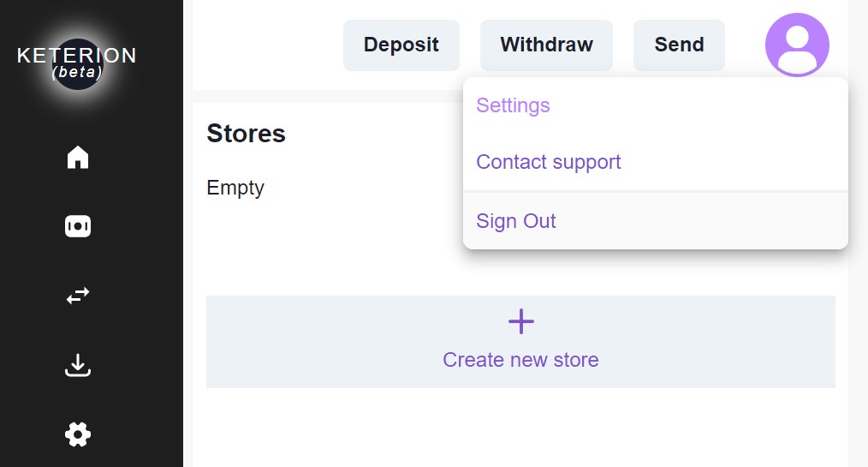Click the 'Create new store' label

point(520,360)
